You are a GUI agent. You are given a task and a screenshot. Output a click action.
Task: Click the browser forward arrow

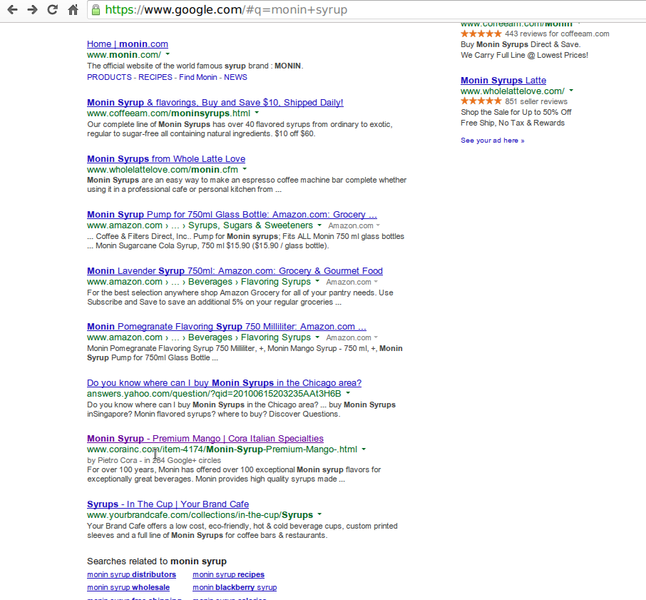point(32,9)
